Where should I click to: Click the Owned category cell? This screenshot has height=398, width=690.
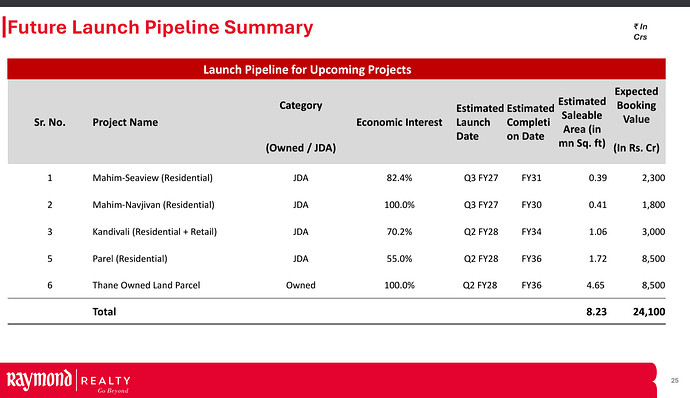point(301,285)
